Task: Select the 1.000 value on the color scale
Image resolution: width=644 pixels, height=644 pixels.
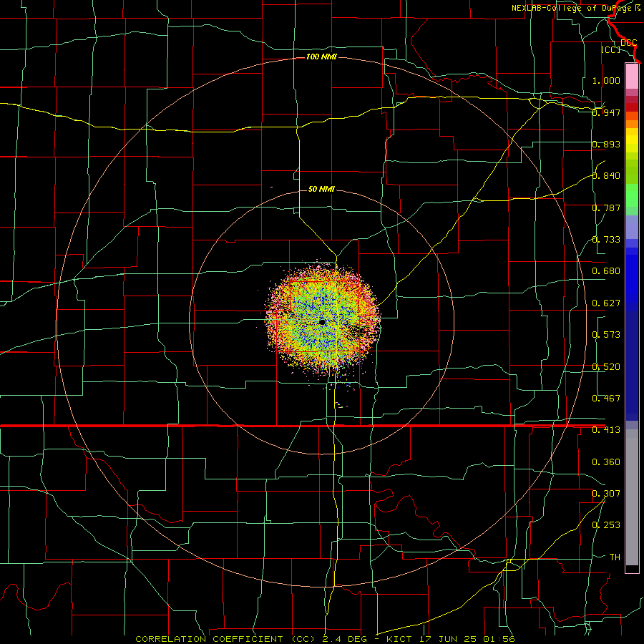Action: pos(606,80)
